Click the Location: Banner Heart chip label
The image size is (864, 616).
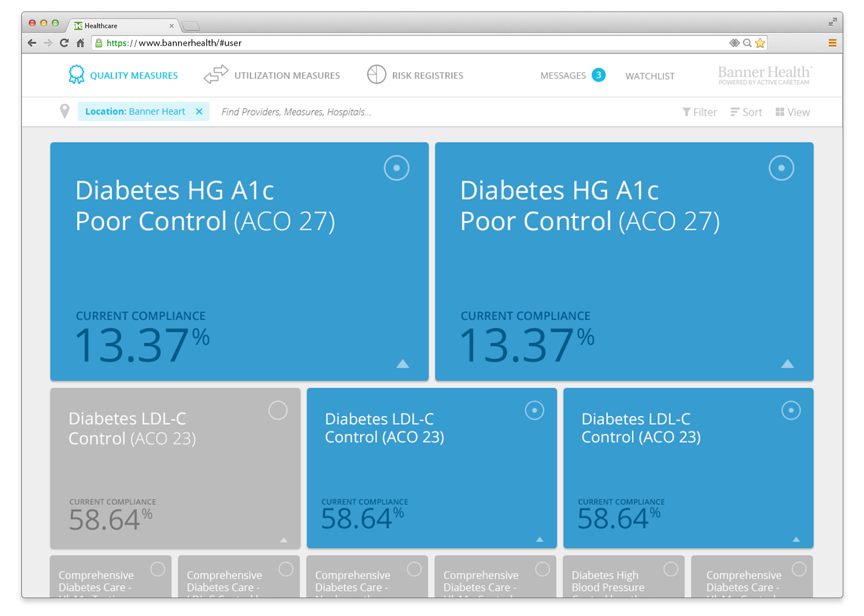pos(135,112)
